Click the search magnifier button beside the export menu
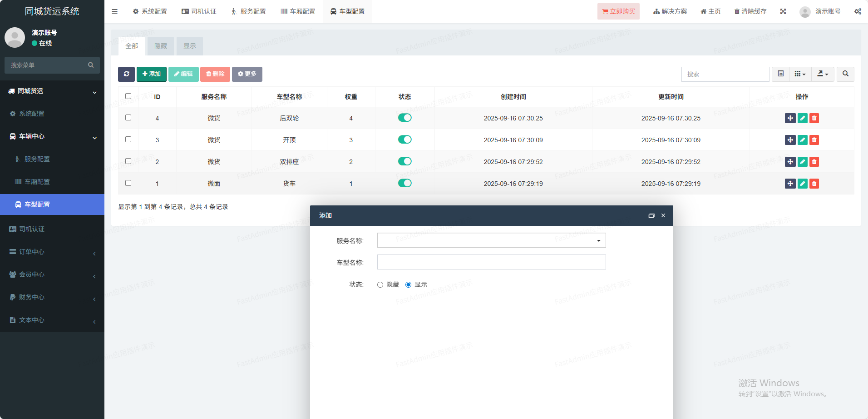The image size is (868, 419). [845, 74]
